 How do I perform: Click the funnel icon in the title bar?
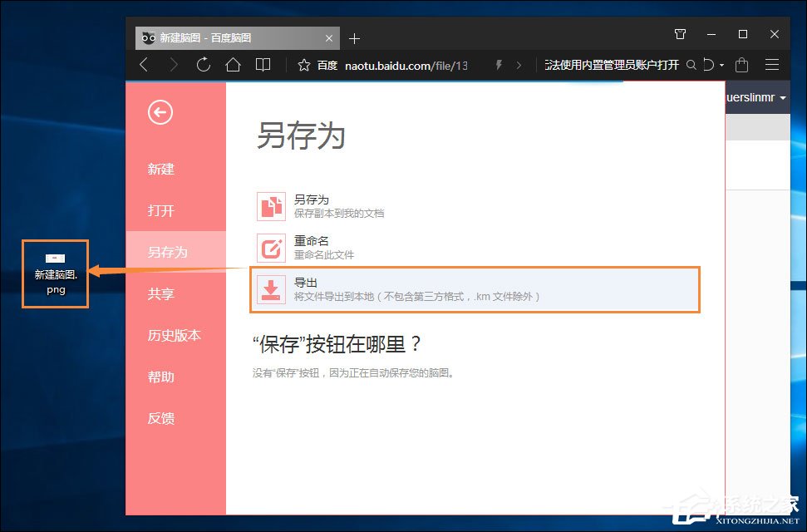(x=680, y=33)
